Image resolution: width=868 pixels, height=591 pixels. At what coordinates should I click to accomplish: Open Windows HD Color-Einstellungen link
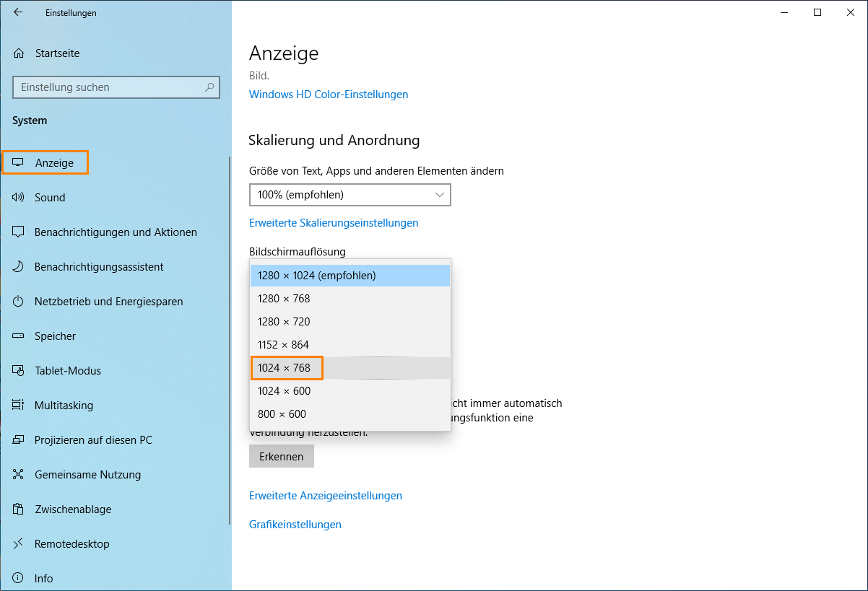tap(329, 95)
